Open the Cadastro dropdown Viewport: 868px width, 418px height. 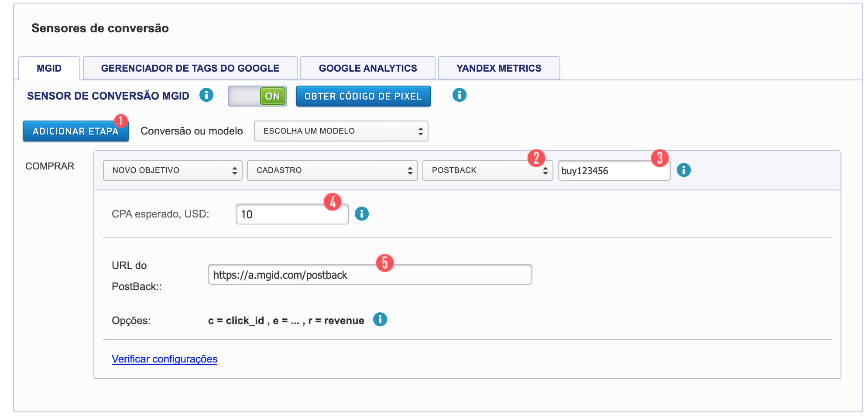[332, 170]
